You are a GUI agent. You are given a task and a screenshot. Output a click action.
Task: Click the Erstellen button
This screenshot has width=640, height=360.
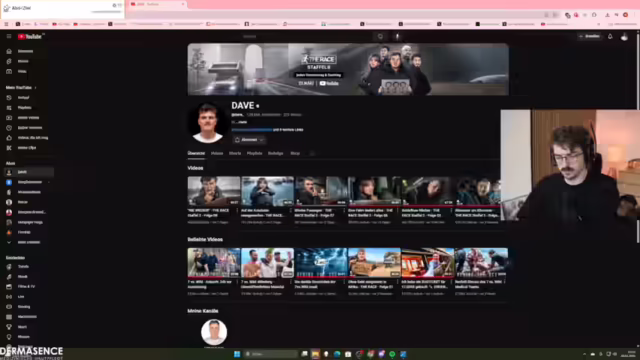tap(589, 36)
